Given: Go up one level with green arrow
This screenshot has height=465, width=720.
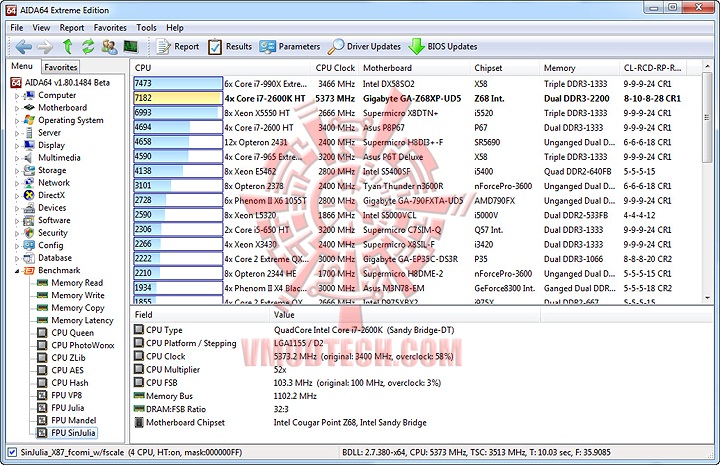Looking at the screenshot, I should [x=68, y=46].
